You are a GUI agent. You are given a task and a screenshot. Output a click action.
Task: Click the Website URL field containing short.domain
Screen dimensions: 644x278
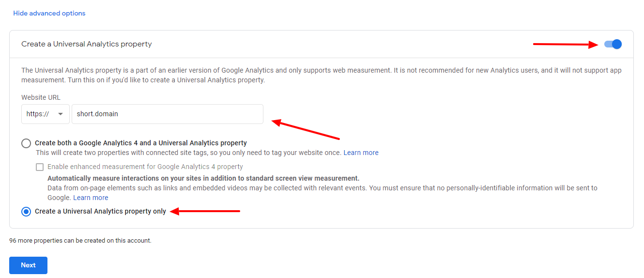click(168, 114)
